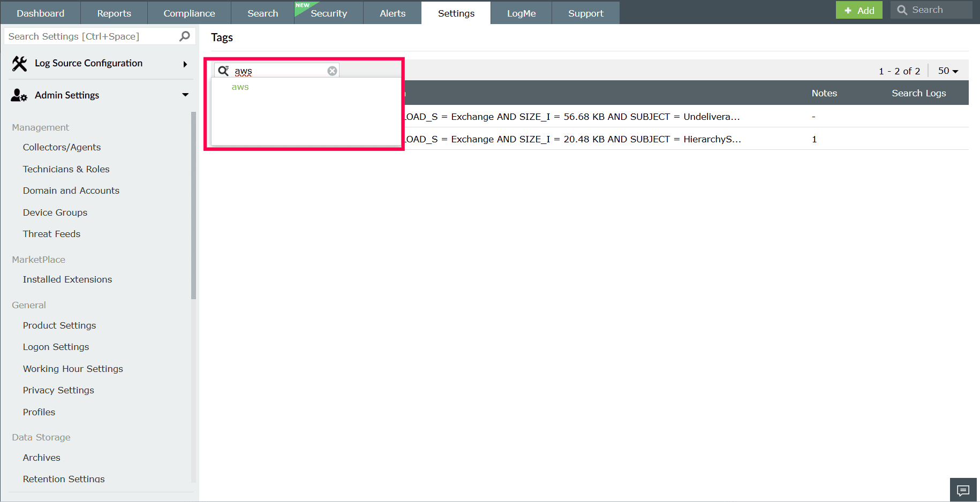980x502 pixels.
Task: Open Domain and Accounts
Action: pyautogui.click(x=71, y=191)
